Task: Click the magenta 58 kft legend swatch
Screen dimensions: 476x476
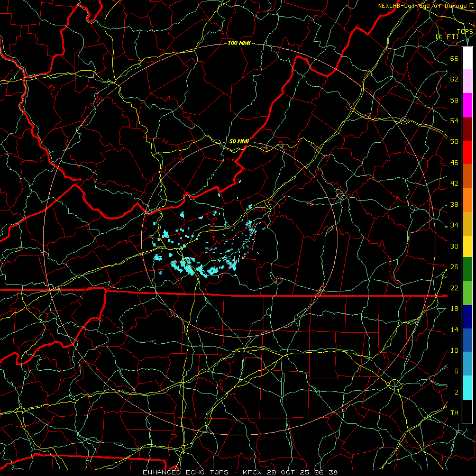Action: tap(467, 105)
